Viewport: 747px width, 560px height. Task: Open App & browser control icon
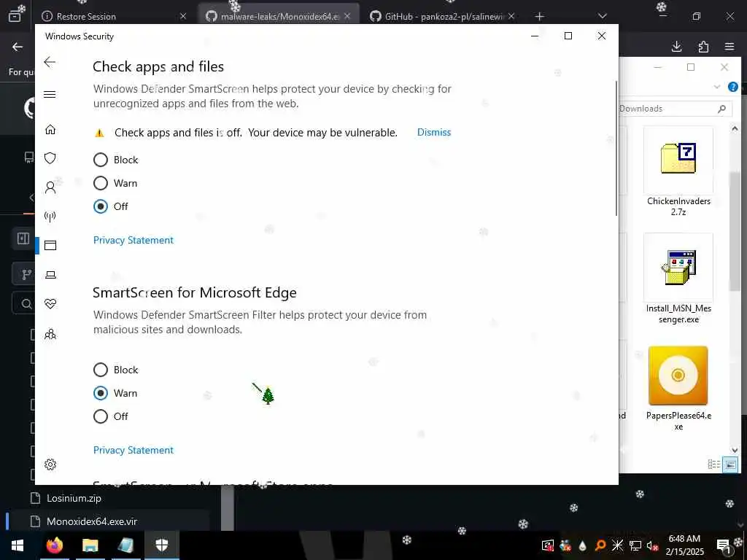pyautogui.click(x=50, y=245)
